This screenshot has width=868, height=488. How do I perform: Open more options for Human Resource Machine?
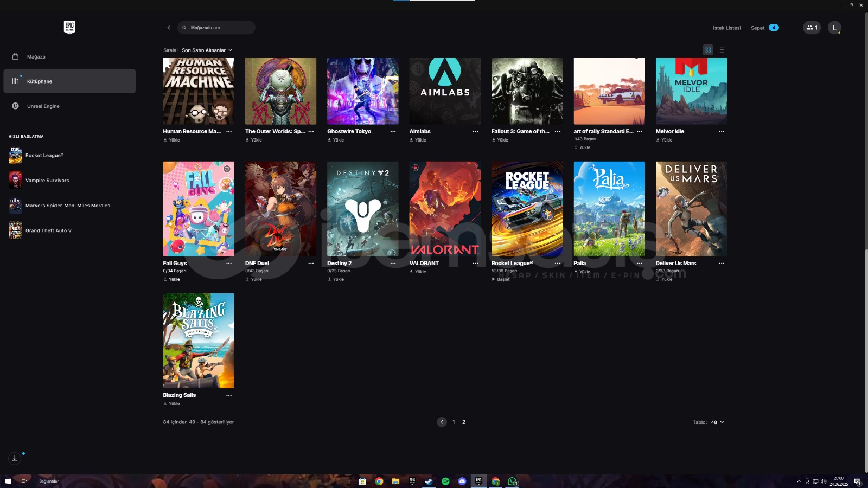click(229, 132)
